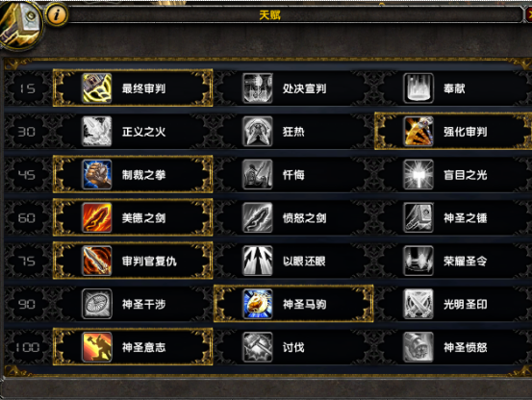Choose the 神圣愤怒 talent label
Screen dimensions: 532x400
click(x=466, y=347)
